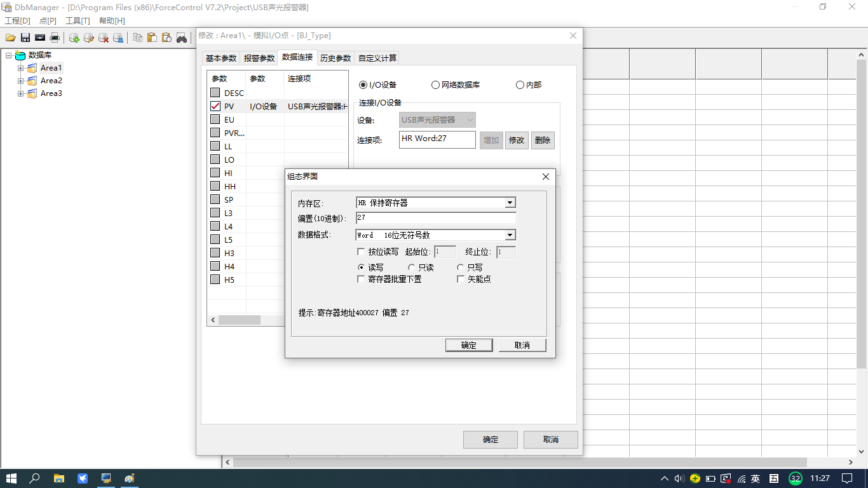Image resolution: width=868 pixels, height=488 pixels.
Task: Open Windows search from the taskbar
Action: pyautogui.click(x=35, y=478)
